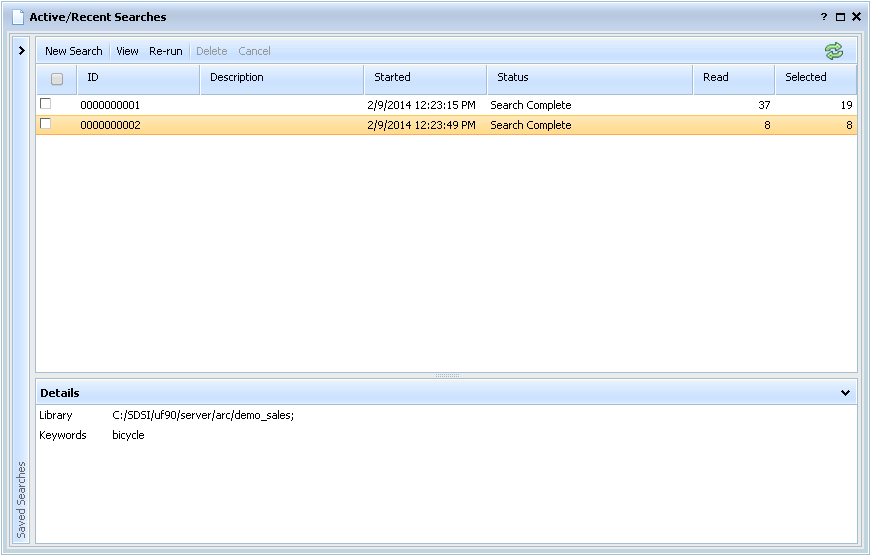This screenshot has width=873, height=555.
Task: Maximize the Active/Recent Searches panel
Action: point(840,17)
